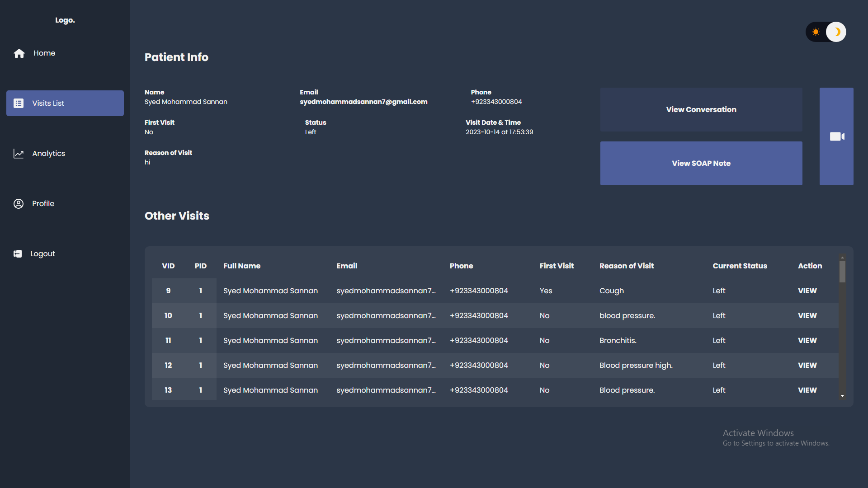The width and height of the screenshot is (868, 488).
Task: Click the Analytics chart icon
Action: click(19, 154)
